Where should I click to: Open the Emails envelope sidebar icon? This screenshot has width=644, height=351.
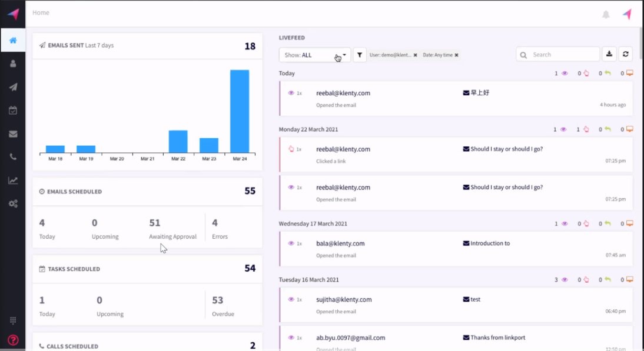click(13, 133)
